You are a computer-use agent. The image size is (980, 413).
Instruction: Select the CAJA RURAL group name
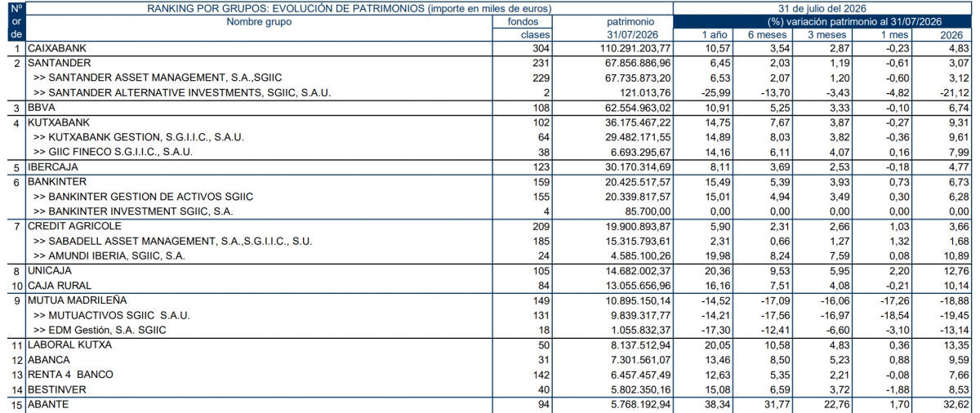pos(60,286)
